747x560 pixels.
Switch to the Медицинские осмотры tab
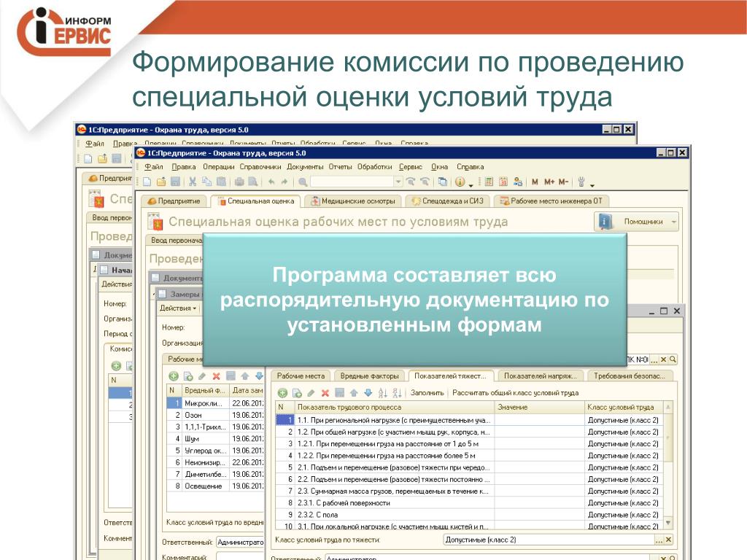pos(353,201)
